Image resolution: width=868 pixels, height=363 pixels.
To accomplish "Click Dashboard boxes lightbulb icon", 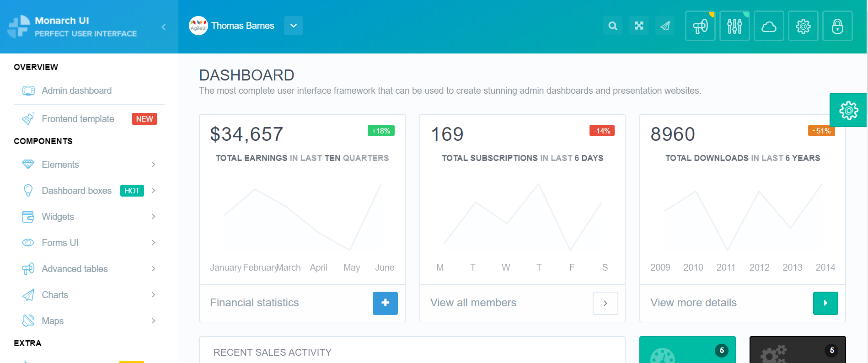I will coord(28,190).
